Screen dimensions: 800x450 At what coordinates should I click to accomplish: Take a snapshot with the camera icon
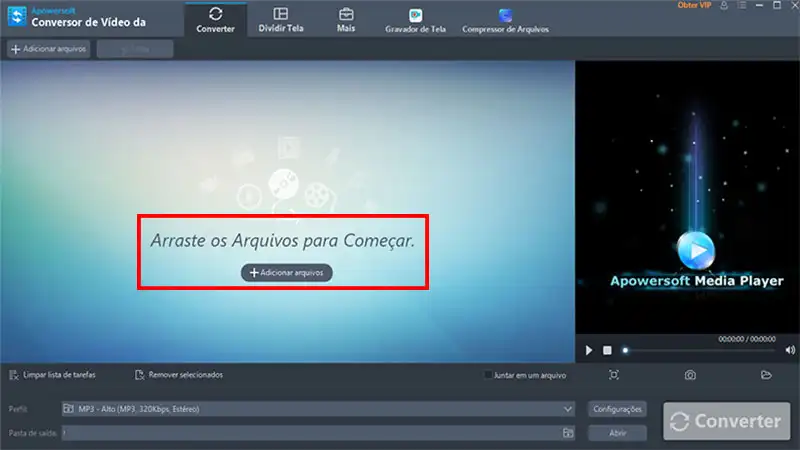point(690,375)
